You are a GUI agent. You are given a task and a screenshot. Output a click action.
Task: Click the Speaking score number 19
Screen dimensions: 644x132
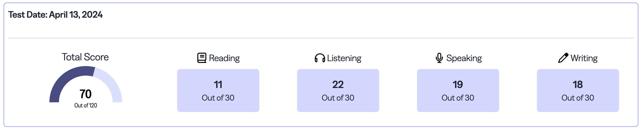458,84
